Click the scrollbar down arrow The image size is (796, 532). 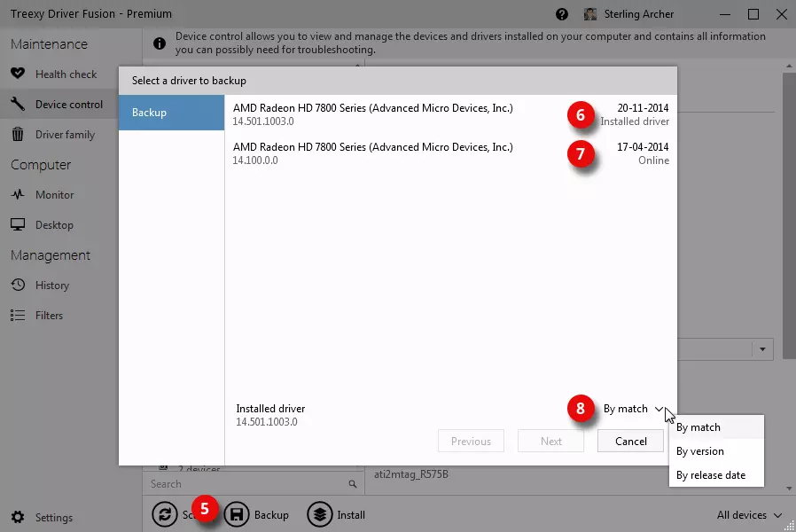click(789, 489)
